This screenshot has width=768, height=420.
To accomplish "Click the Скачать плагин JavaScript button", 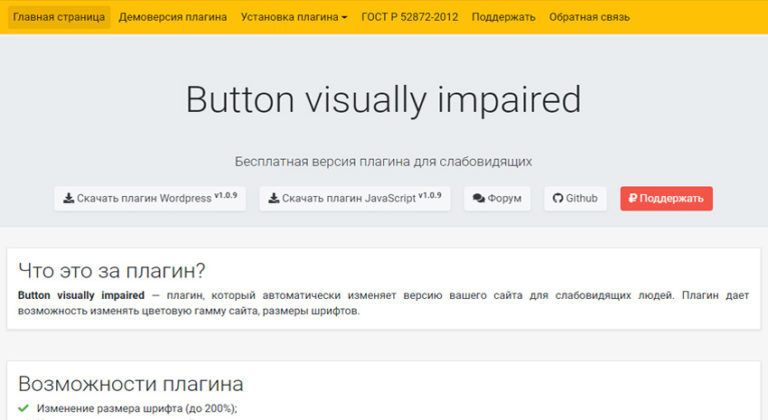I will pos(355,198).
